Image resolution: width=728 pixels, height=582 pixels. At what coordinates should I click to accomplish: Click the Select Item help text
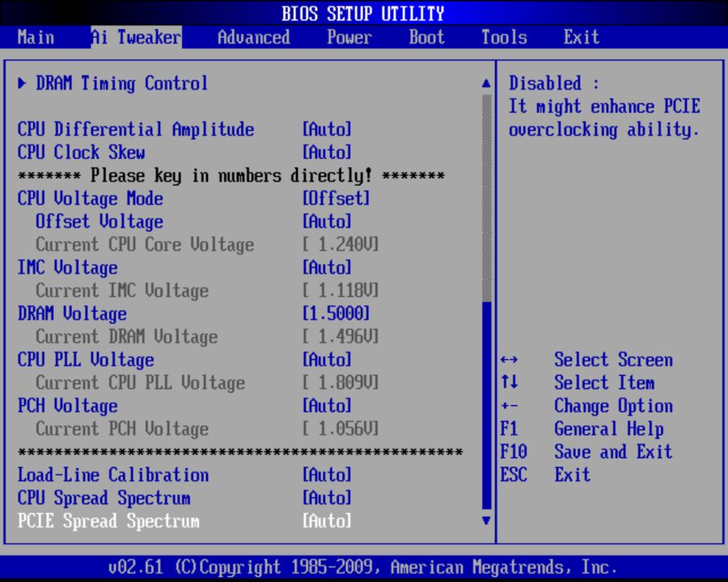(x=604, y=383)
